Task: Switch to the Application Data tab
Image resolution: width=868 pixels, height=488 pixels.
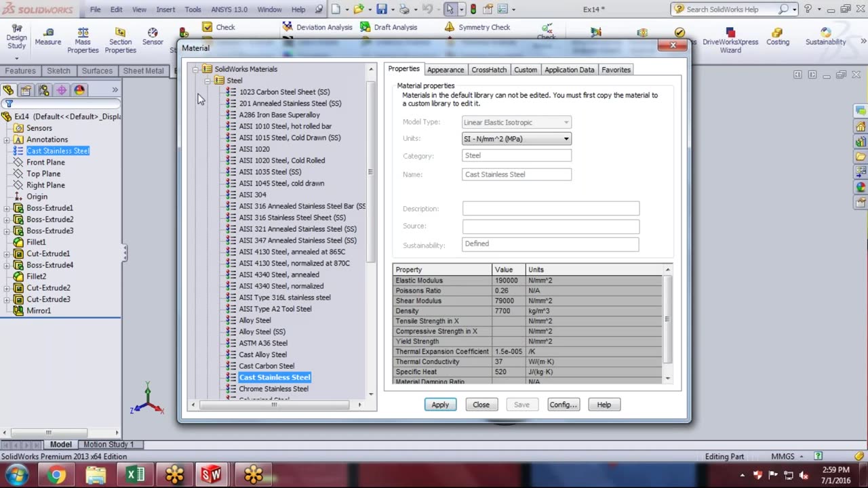Action: (x=569, y=70)
